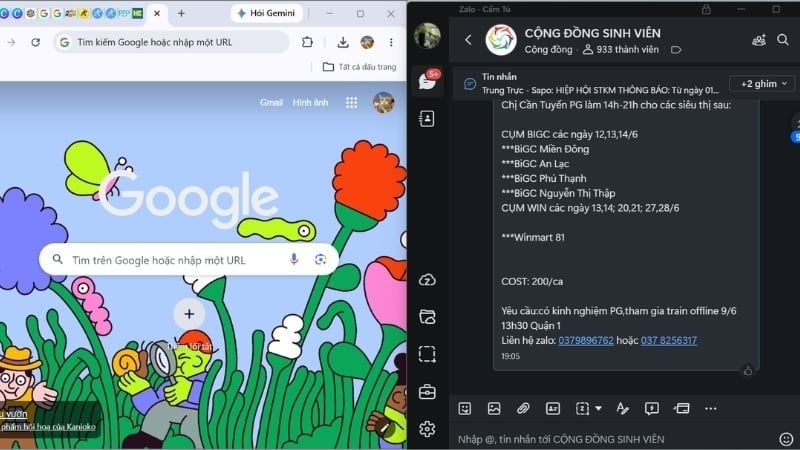Viewport: 800px width, 450px height.
Task: Open Chrome profile avatar in toolbar
Action: click(367, 42)
